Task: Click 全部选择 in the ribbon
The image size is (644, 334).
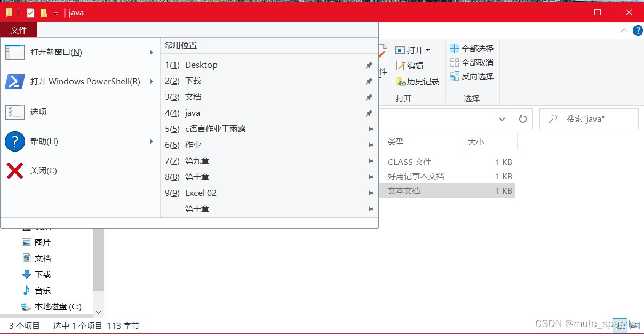Action: (x=472, y=49)
